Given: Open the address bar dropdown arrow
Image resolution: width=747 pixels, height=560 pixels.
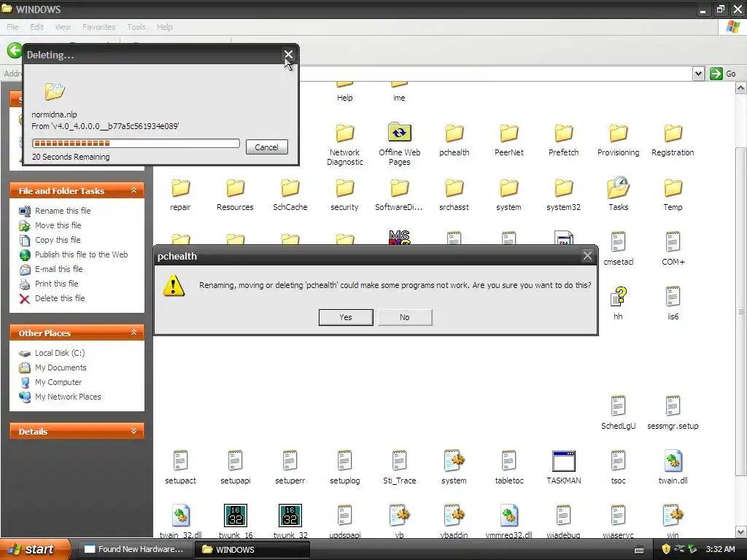Looking at the screenshot, I should click(698, 74).
